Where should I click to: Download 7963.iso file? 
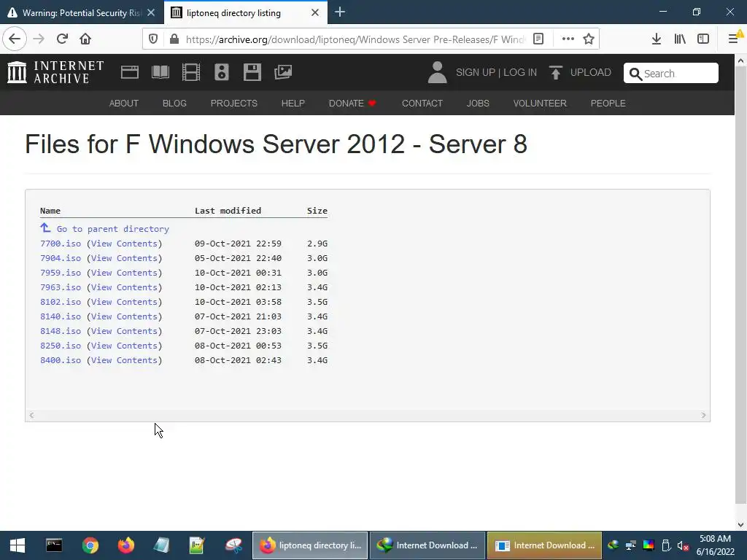click(x=61, y=287)
